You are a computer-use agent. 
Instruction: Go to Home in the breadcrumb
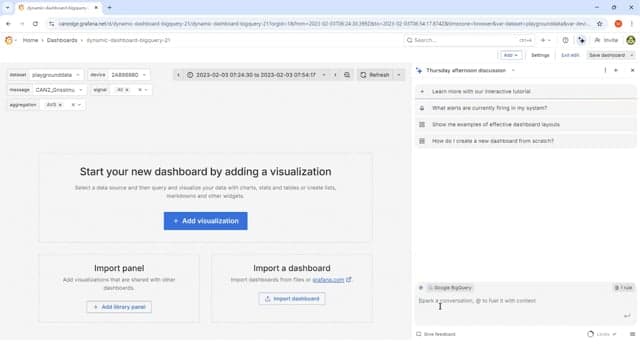(x=30, y=40)
